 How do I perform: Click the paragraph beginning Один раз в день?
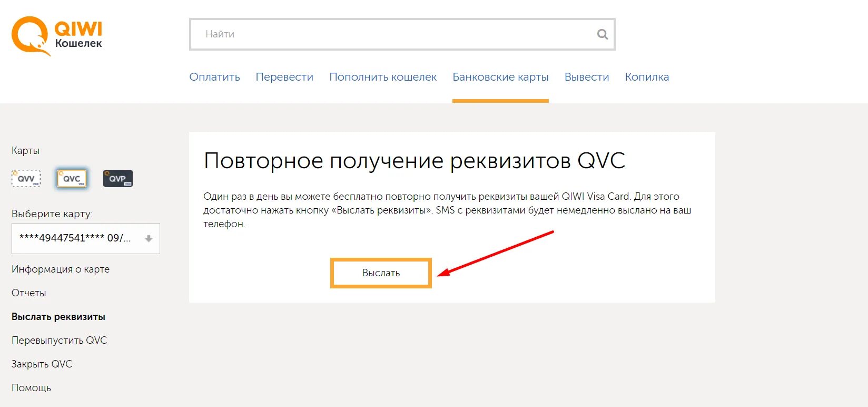coord(447,210)
